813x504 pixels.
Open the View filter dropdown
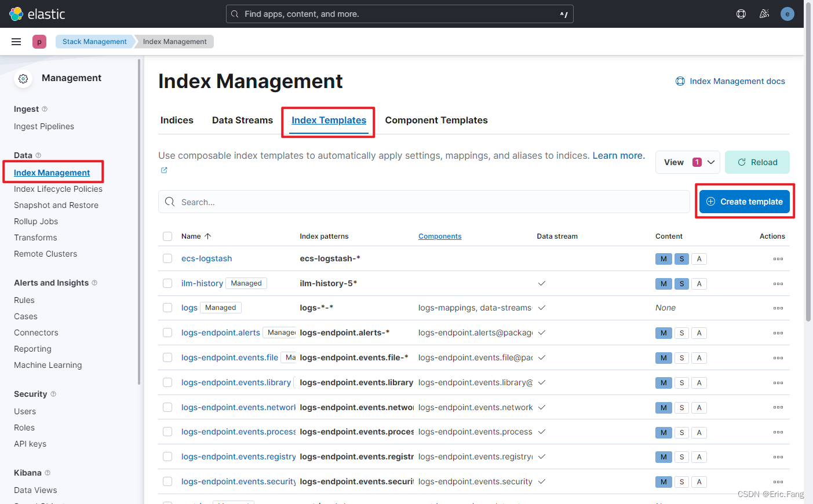pyautogui.click(x=688, y=162)
